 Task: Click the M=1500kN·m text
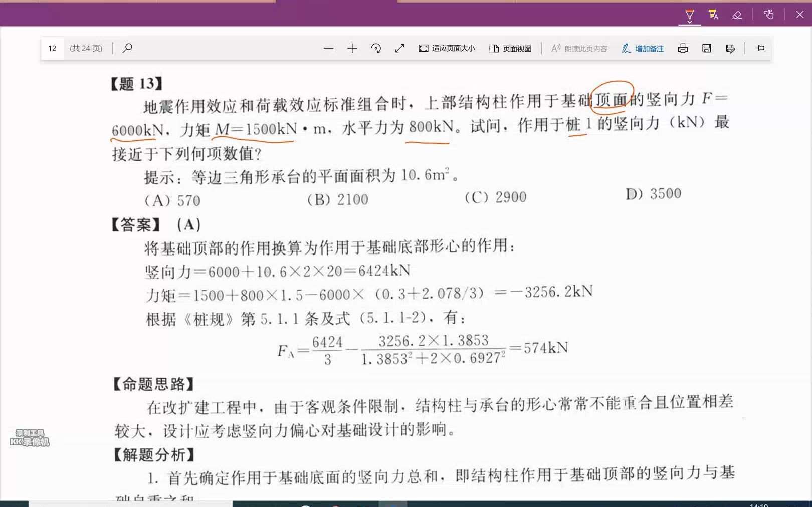(270, 129)
